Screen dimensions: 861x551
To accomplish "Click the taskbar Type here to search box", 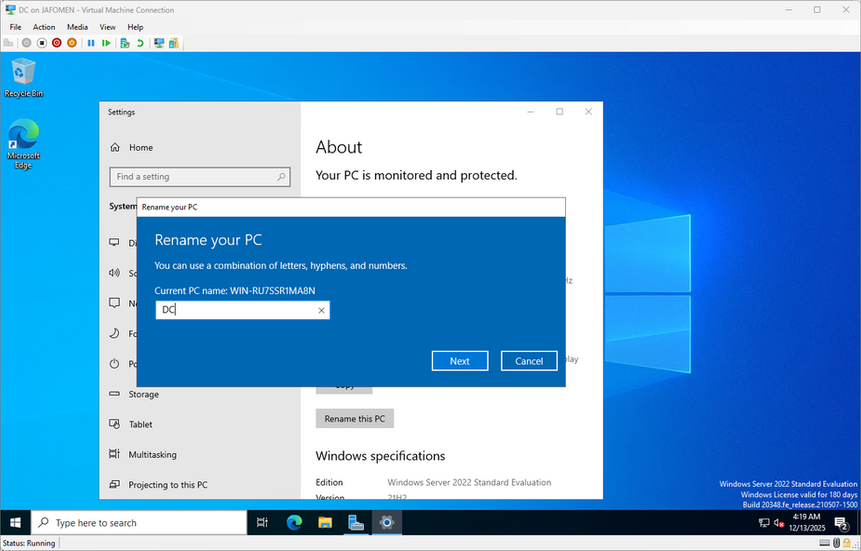I will click(139, 522).
